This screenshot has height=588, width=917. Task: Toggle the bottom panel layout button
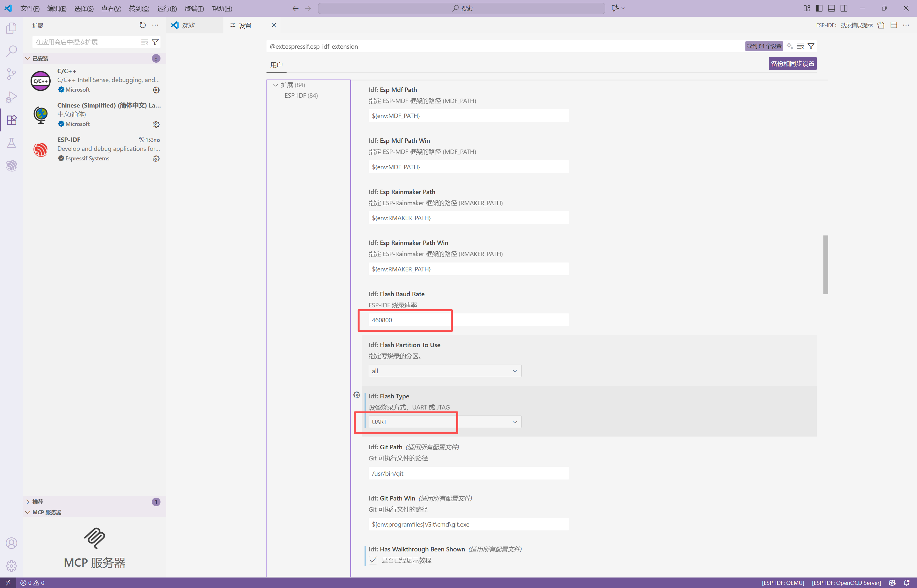(831, 8)
